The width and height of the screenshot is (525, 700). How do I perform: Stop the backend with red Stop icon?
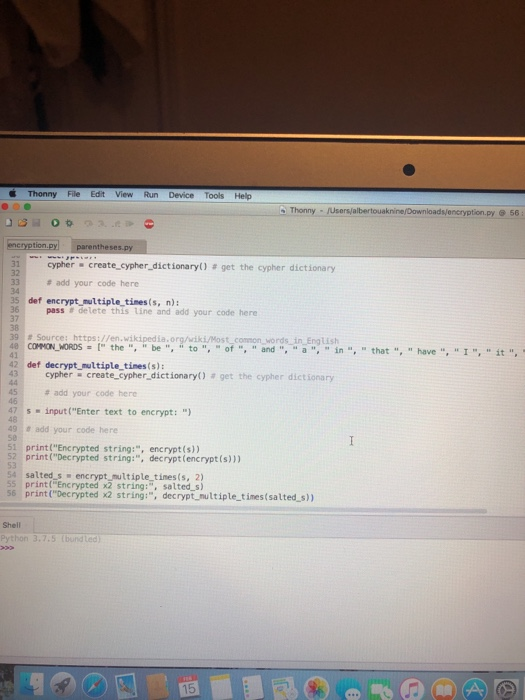149,224
